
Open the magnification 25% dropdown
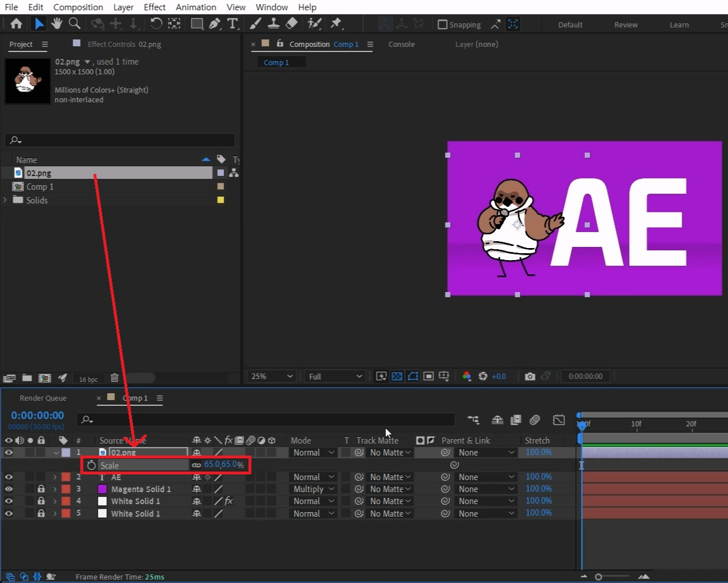pyautogui.click(x=272, y=376)
